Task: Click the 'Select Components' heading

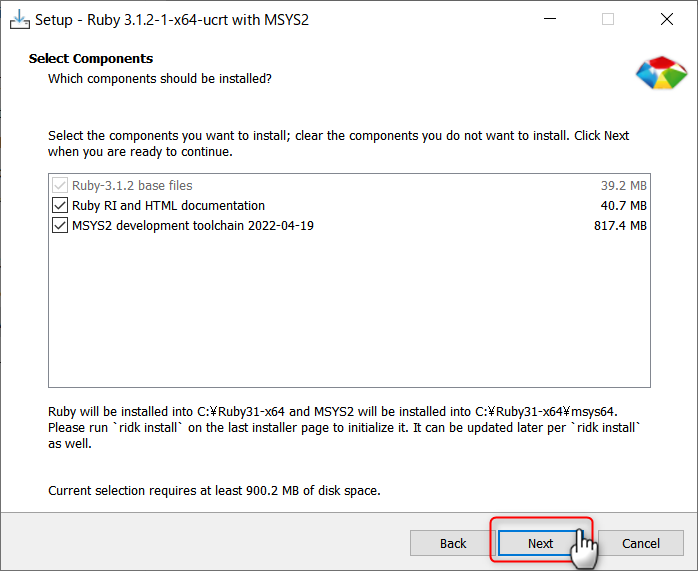Action: pyautogui.click(x=91, y=59)
